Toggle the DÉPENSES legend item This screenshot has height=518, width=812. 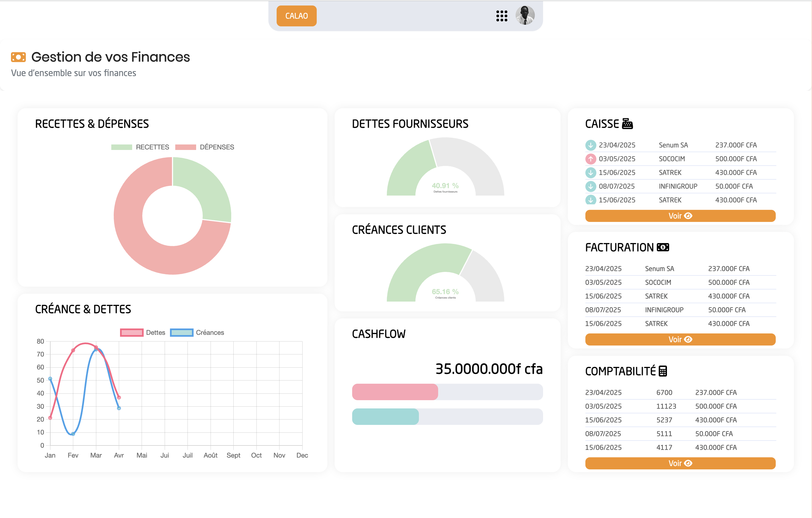click(x=204, y=147)
